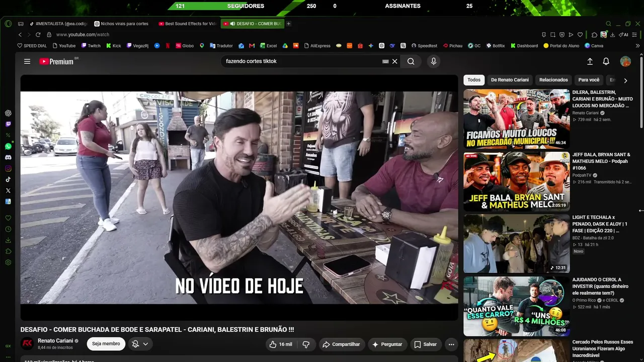
Task: Open sidebar history clock icon
Action: [x=8, y=229]
